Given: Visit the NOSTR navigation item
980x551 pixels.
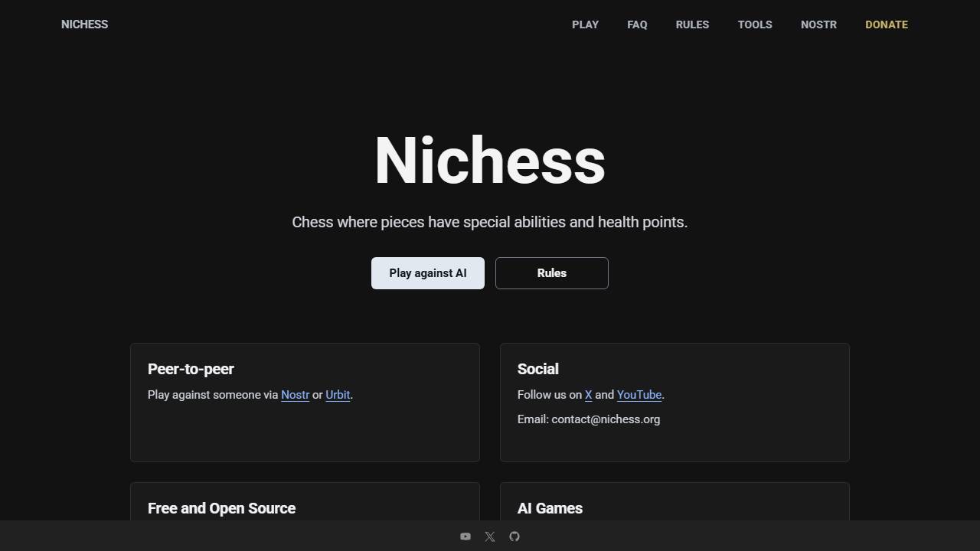Looking at the screenshot, I should pos(818,24).
